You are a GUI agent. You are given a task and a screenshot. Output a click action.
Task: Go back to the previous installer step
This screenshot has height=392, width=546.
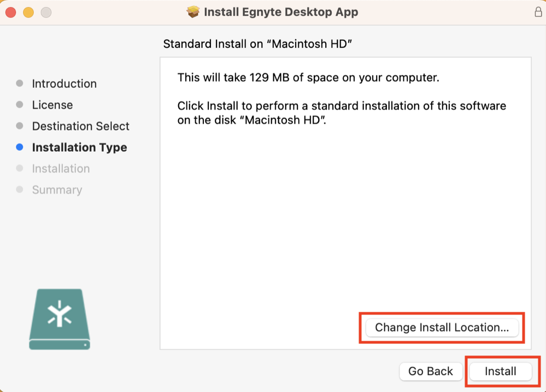click(431, 371)
